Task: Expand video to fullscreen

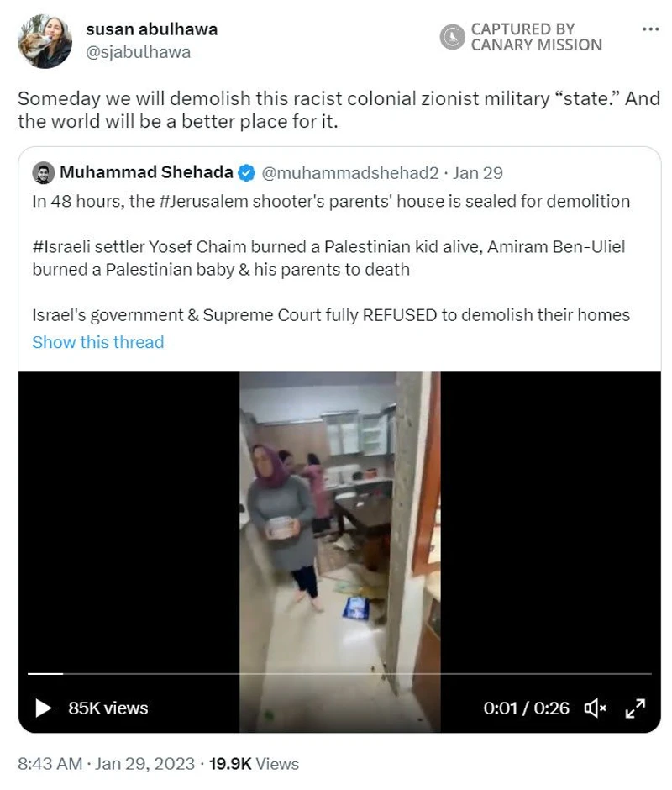Action: click(635, 708)
